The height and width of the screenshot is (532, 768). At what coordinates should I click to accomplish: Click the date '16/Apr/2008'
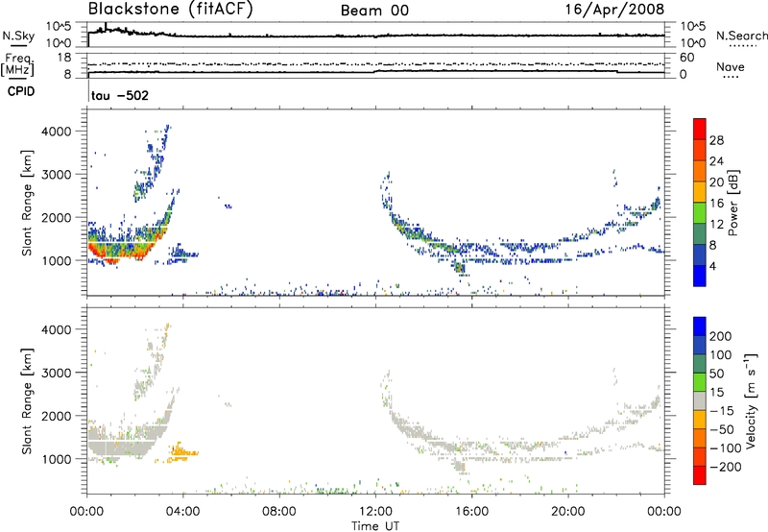pos(615,10)
